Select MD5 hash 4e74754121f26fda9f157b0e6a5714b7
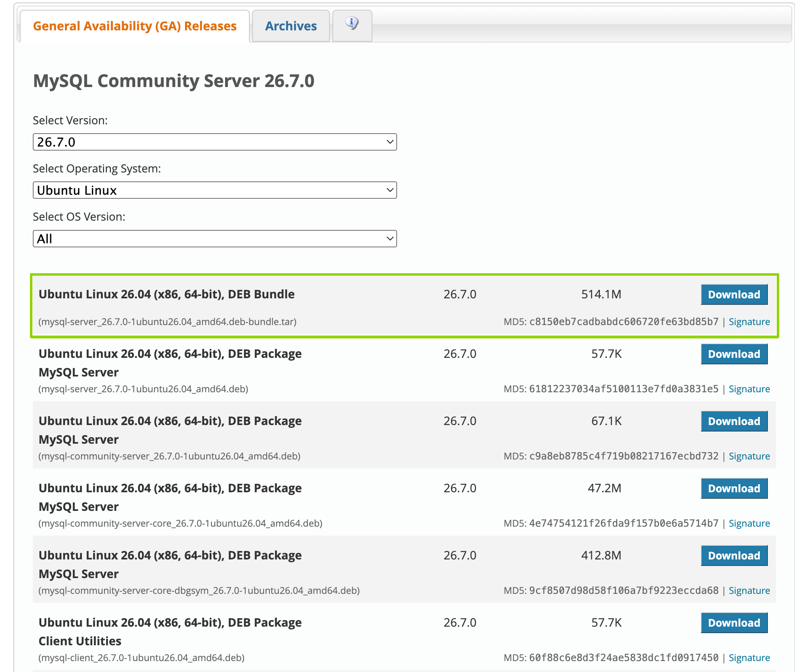 click(624, 523)
